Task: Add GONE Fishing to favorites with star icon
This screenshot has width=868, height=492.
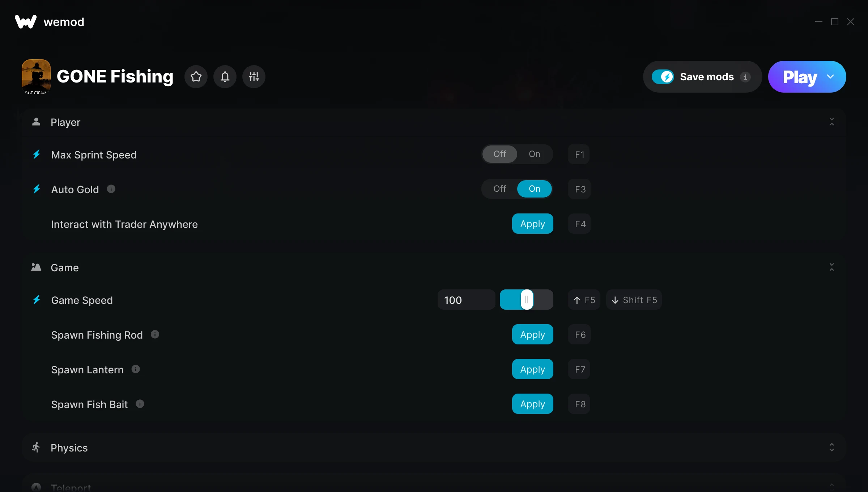Action: coord(196,77)
